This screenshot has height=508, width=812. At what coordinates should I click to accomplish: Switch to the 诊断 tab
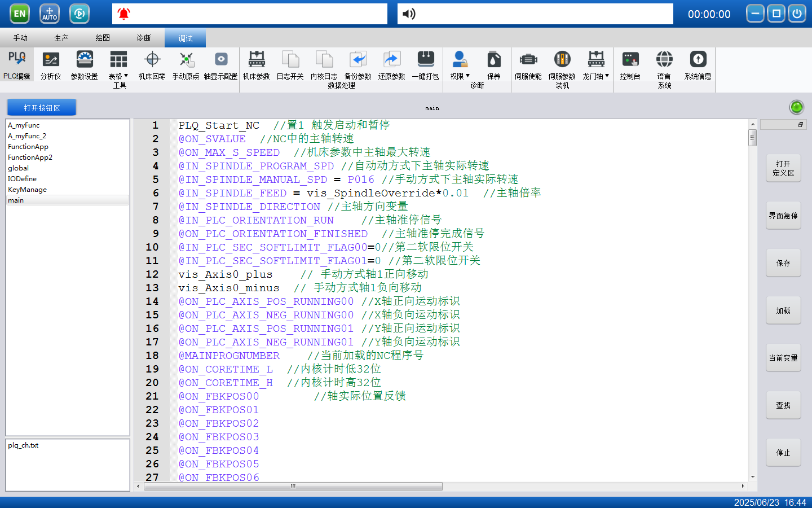[x=144, y=38]
